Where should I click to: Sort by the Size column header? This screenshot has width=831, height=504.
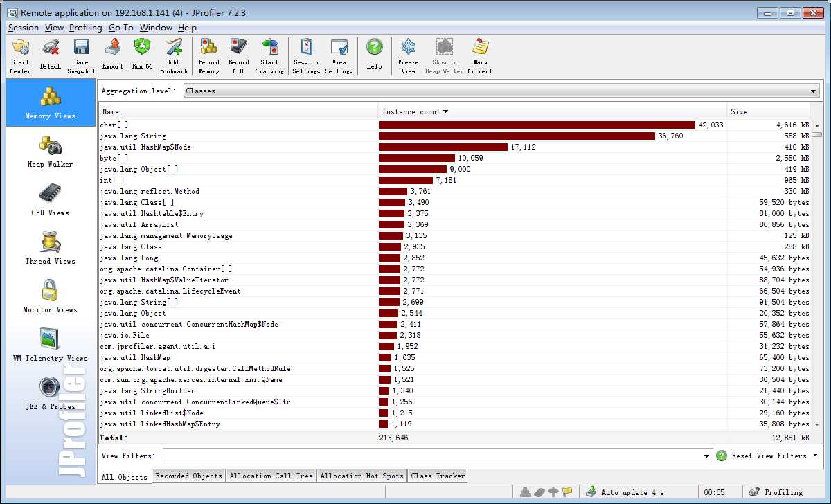point(769,111)
